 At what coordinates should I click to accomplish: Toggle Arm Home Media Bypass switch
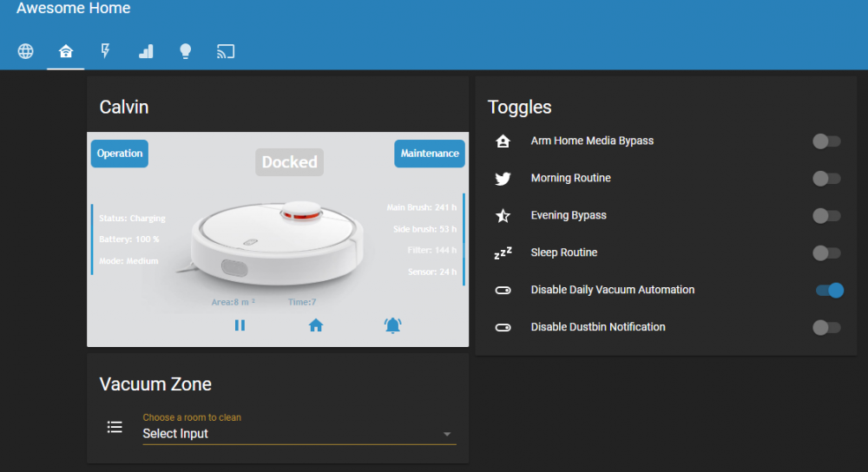click(827, 141)
